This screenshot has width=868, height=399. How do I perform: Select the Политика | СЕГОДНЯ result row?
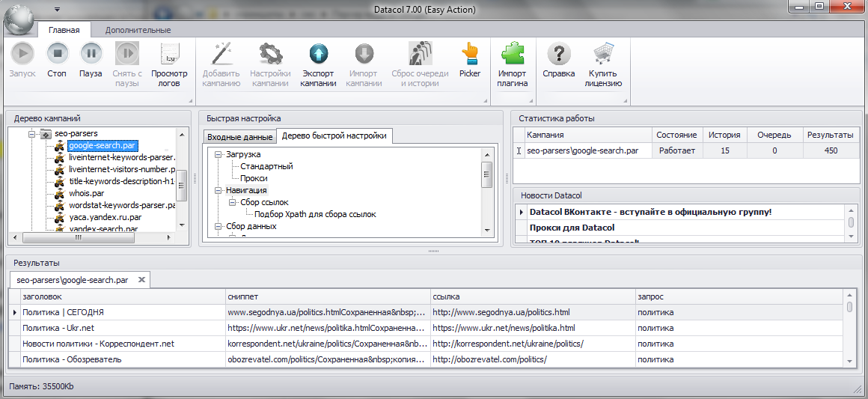point(427,312)
